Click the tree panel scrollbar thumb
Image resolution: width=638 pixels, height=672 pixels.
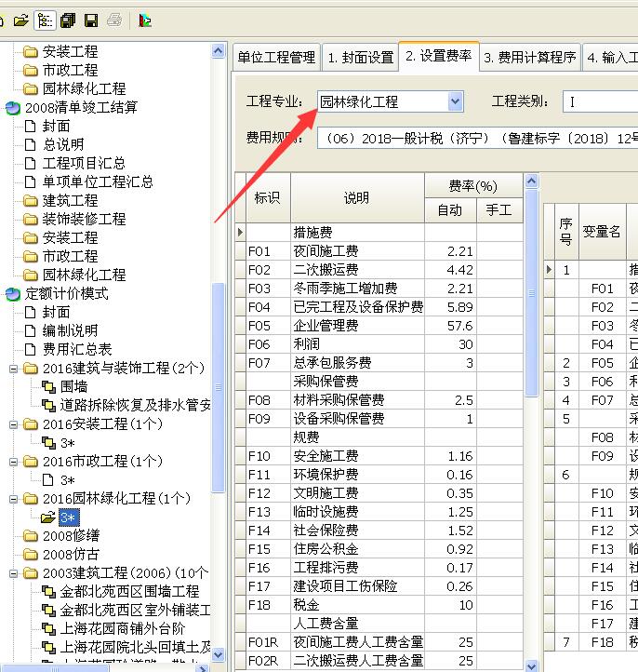click(x=219, y=388)
